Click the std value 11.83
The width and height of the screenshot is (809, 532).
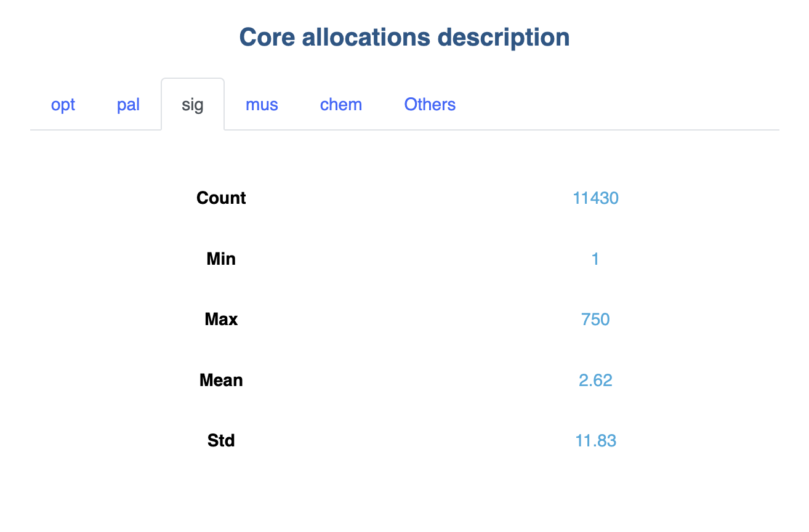595,441
